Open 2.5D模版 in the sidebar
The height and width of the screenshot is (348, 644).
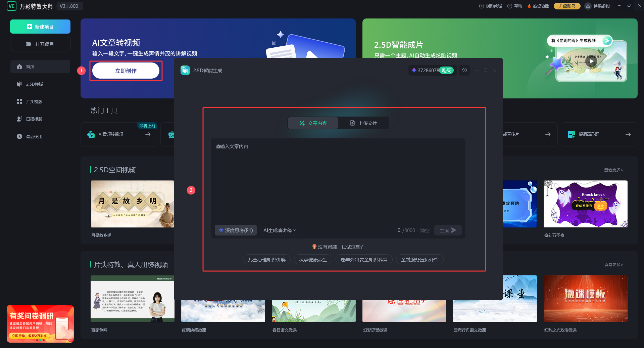click(x=35, y=84)
